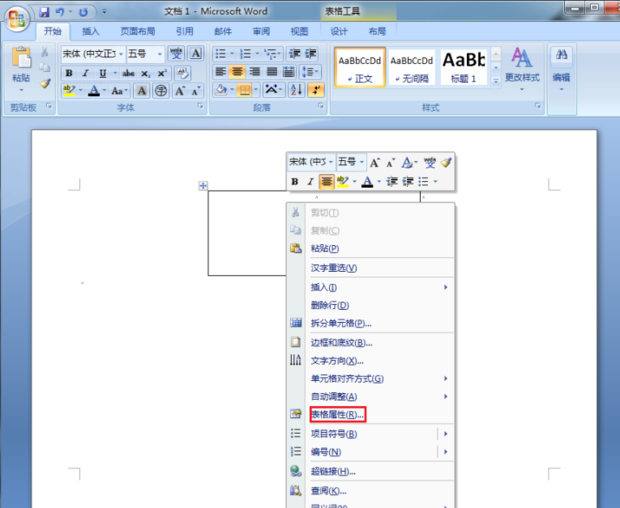This screenshot has height=508, width=620.
Task: Open the 布局 table tools tab
Action: tap(377, 31)
